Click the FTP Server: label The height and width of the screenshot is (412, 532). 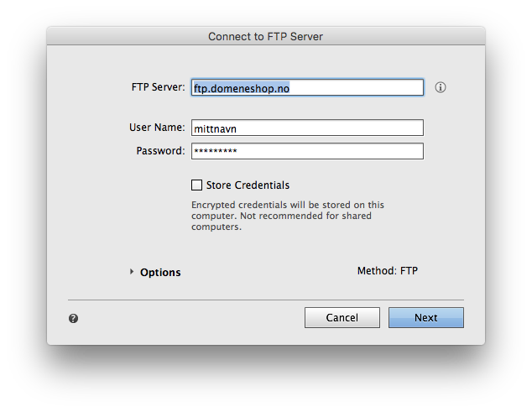pyautogui.click(x=158, y=87)
